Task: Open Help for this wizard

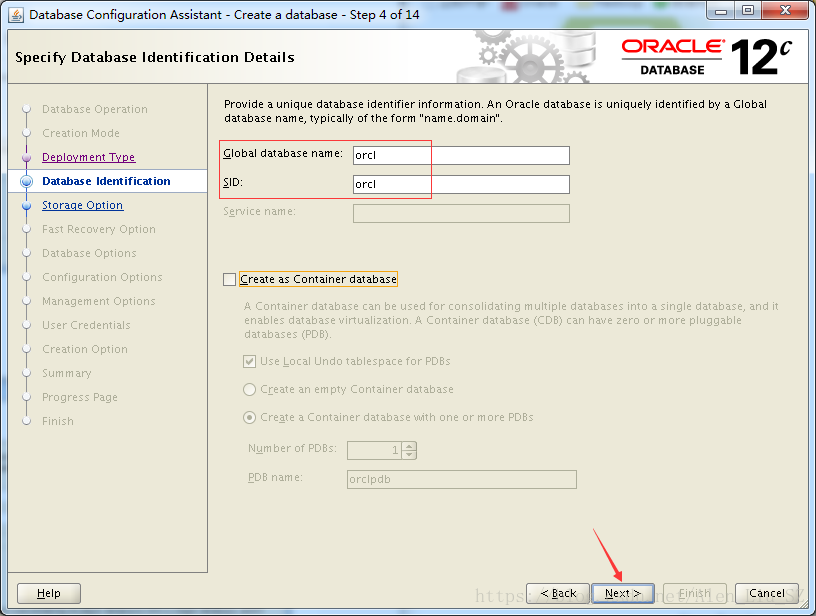Action: 49,593
